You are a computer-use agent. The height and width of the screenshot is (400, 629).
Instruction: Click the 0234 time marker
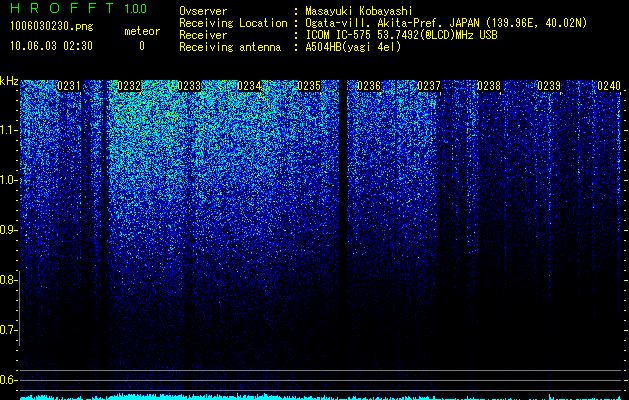point(249,86)
